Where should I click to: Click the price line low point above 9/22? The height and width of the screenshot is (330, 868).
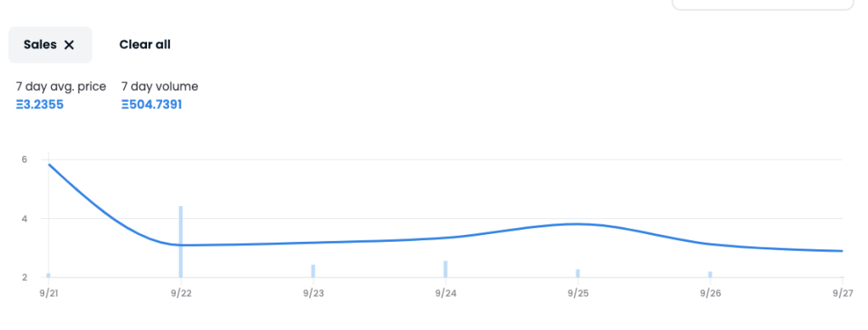pyautogui.click(x=180, y=245)
